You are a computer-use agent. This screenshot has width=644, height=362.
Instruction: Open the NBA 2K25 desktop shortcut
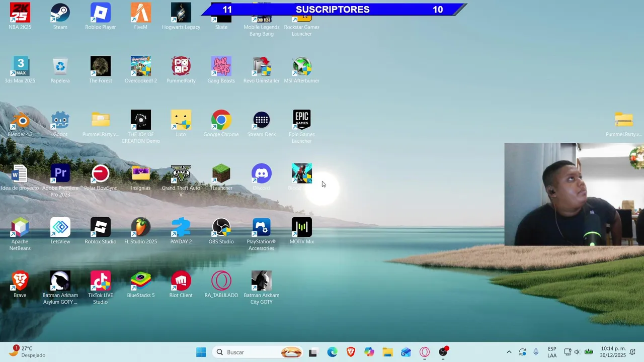pyautogui.click(x=20, y=14)
